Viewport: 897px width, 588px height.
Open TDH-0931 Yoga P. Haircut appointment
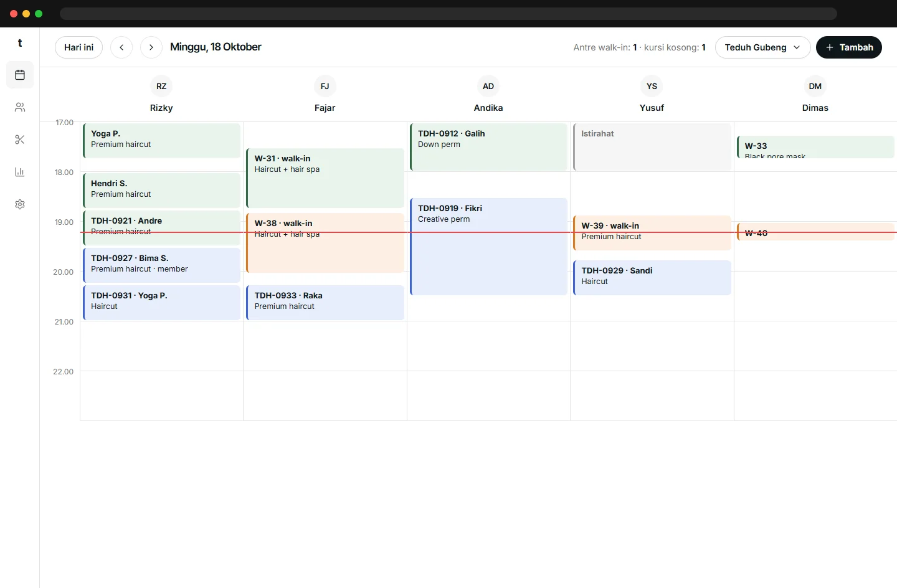pyautogui.click(x=161, y=303)
